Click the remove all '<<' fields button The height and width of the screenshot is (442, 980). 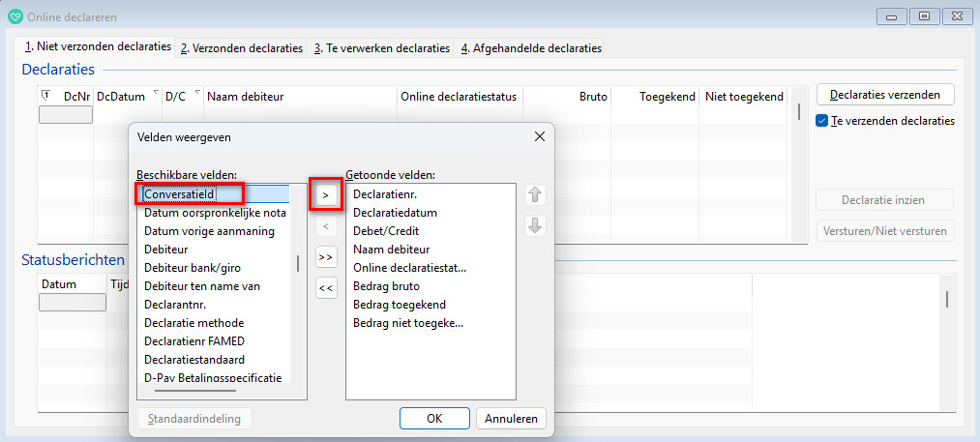pos(326,287)
